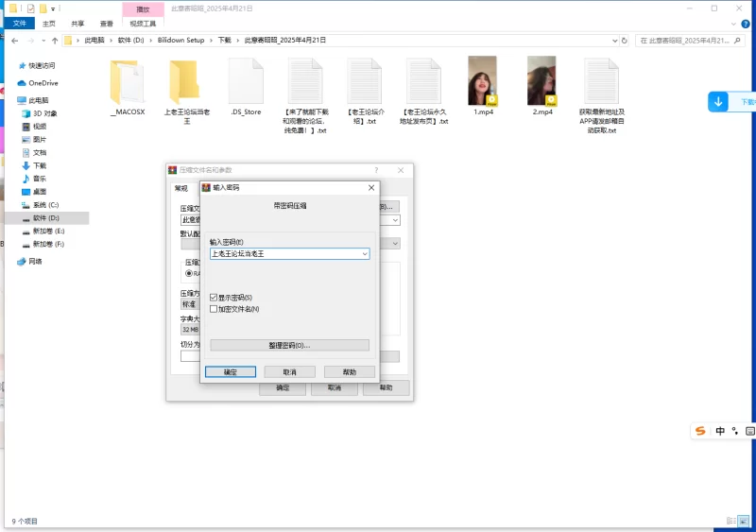Viewport: 756px width, 532px height.
Task: Open 文档 folder in sidebar
Action: tap(34, 152)
